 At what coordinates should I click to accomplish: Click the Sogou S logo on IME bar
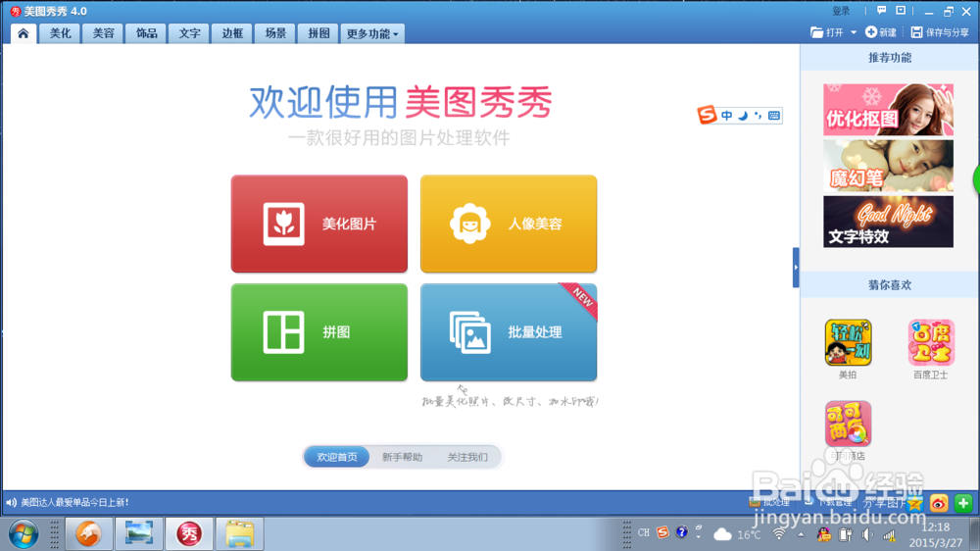click(707, 115)
